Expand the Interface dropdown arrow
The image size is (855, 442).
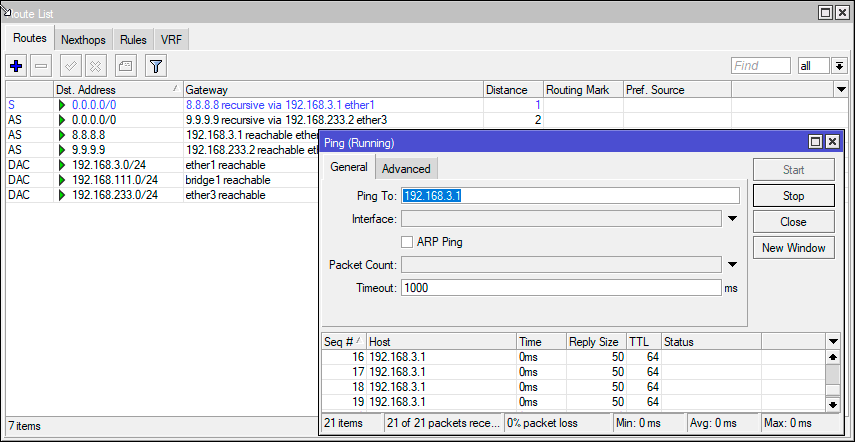(x=732, y=219)
